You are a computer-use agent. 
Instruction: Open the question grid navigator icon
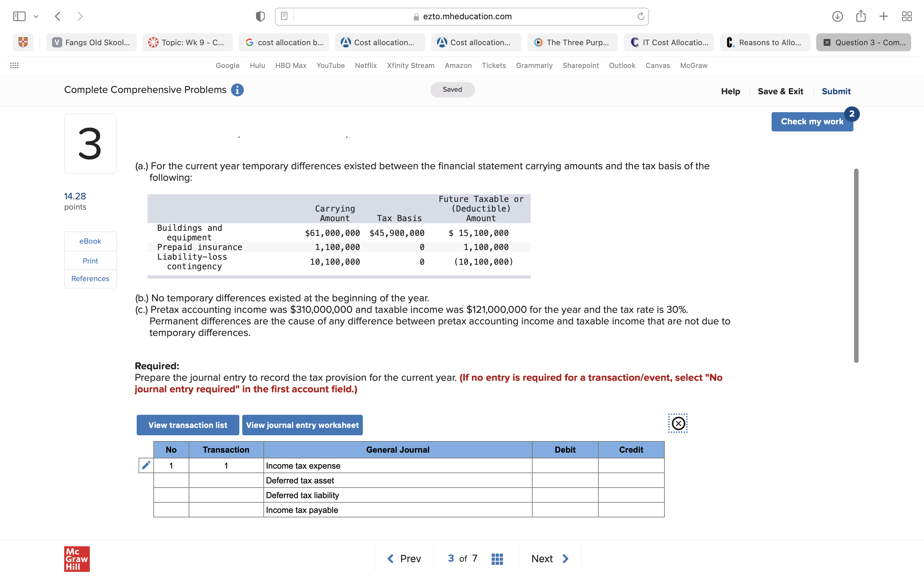tap(497, 559)
